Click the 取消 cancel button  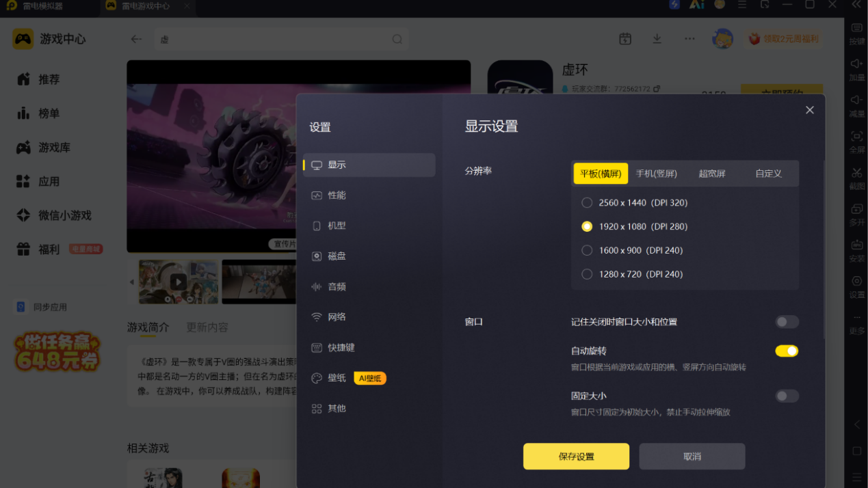692,457
